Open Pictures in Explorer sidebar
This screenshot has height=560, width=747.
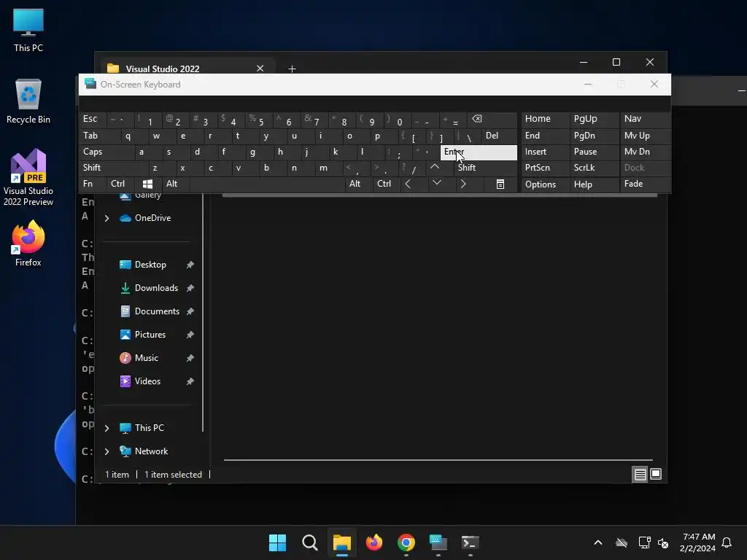click(150, 335)
